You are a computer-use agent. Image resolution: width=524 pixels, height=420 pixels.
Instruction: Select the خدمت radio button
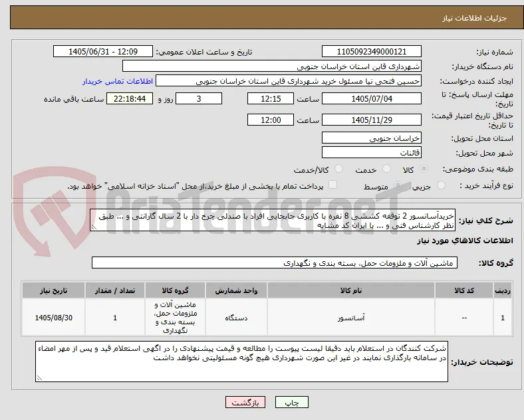(386, 169)
